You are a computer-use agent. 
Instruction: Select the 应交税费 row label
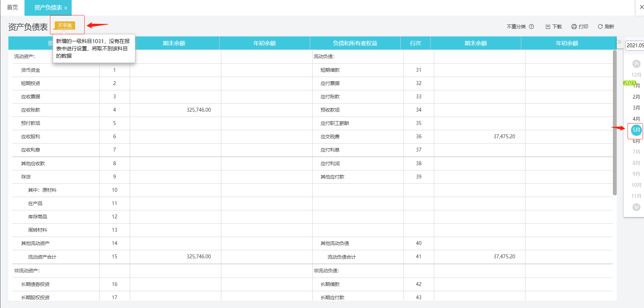(330, 136)
